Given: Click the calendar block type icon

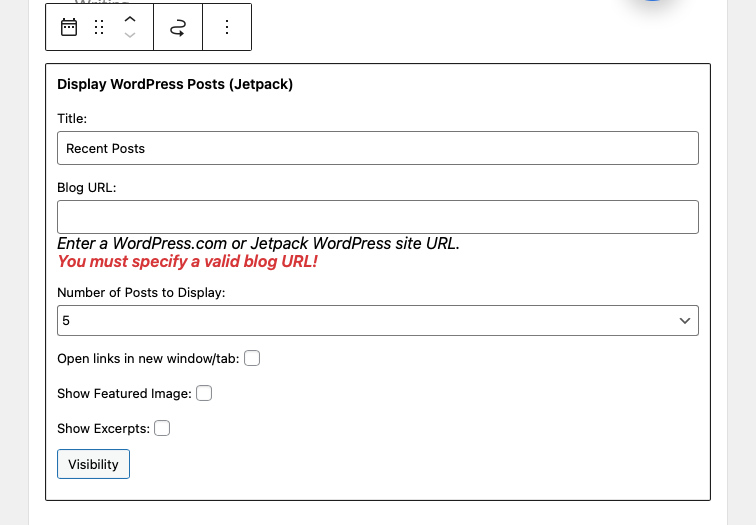Looking at the screenshot, I should [x=69, y=27].
